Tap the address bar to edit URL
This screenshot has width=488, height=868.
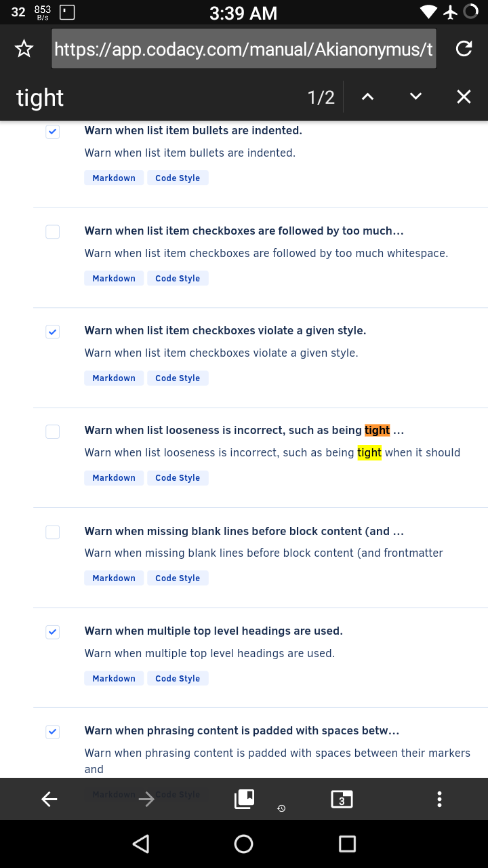pyautogui.click(x=244, y=48)
